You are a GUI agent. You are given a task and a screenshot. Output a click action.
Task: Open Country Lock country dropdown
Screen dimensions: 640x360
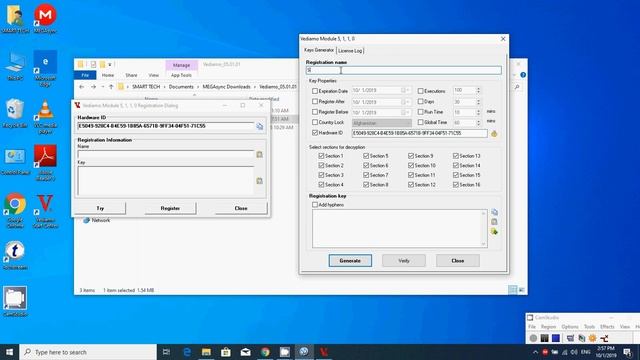pos(382,123)
